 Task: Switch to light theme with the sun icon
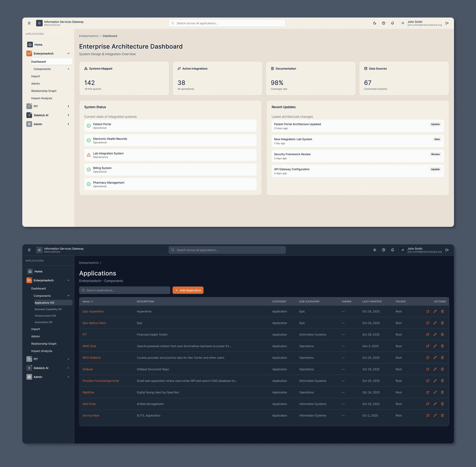pos(375,250)
